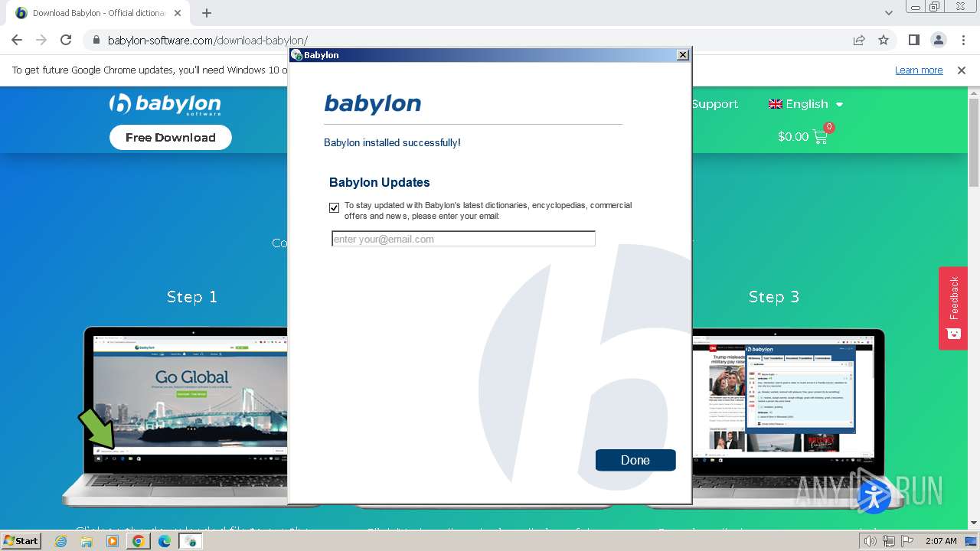Open the tab search dropdown arrow
Image resolution: width=980 pixels, height=551 pixels.
coord(888,13)
